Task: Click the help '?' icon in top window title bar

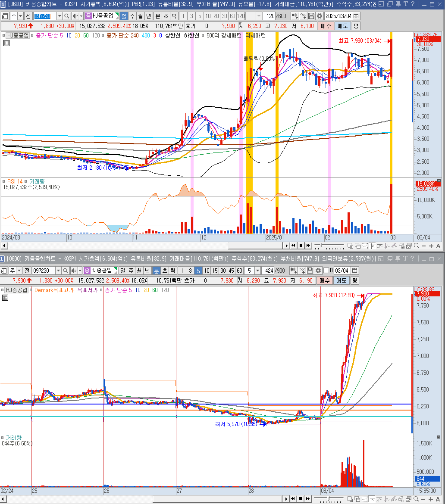Action: [413, 4]
